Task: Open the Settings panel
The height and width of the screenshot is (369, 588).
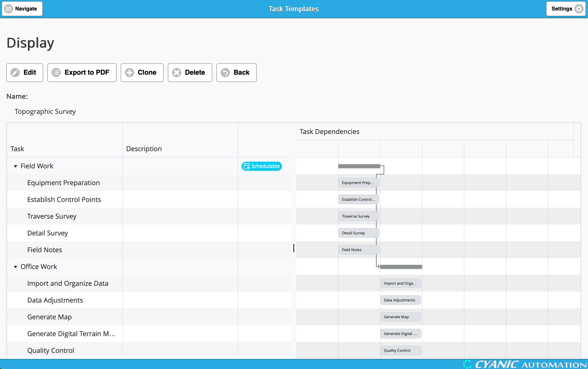Action: (566, 9)
